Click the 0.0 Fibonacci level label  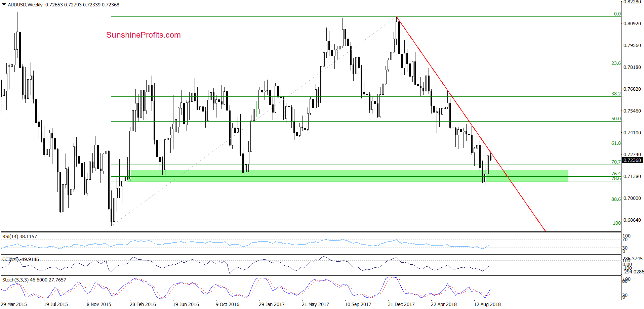617,14
